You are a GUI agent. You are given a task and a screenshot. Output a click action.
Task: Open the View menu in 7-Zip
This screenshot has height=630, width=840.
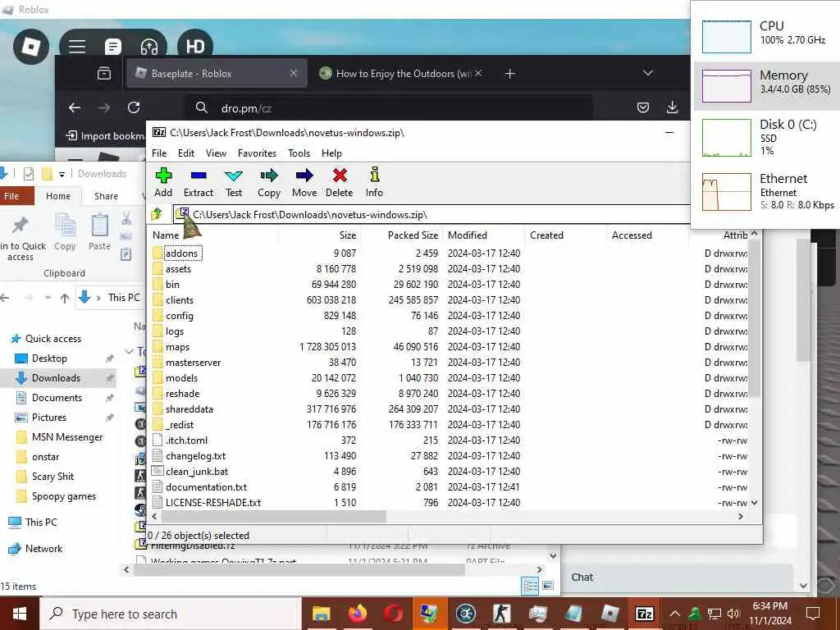[x=216, y=153]
